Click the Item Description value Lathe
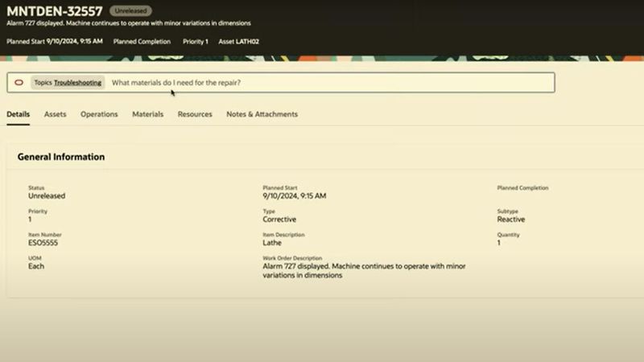 272,242
